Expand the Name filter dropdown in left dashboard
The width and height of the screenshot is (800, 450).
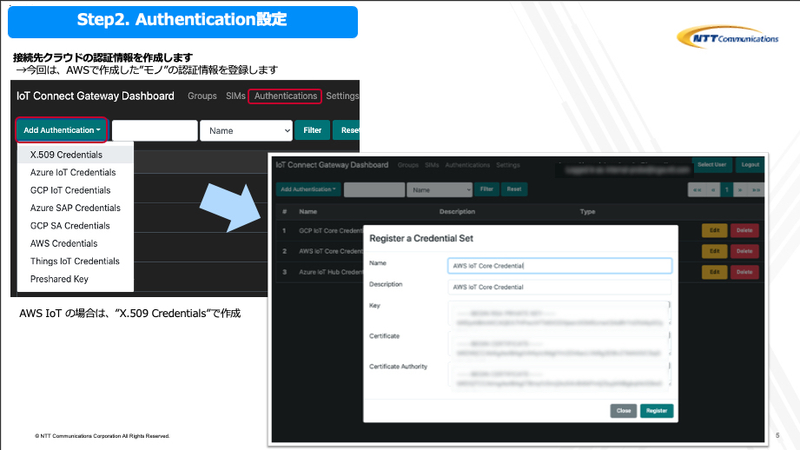coord(246,131)
